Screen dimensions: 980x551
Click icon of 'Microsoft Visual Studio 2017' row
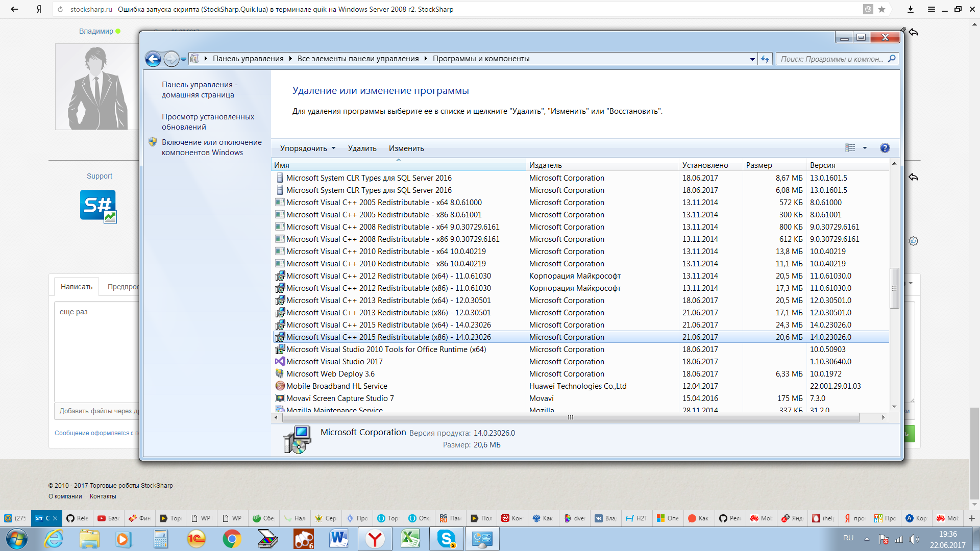click(x=280, y=362)
